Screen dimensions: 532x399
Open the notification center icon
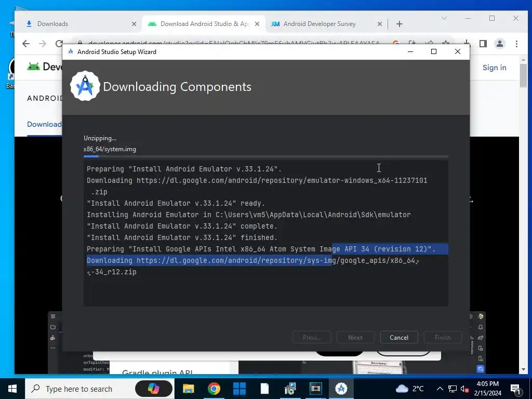coord(515,389)
